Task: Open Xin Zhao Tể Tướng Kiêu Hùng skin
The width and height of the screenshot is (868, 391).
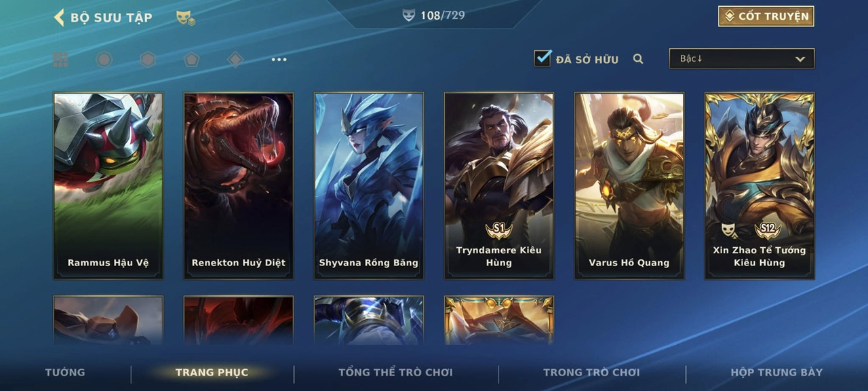Action: [759, 186]
